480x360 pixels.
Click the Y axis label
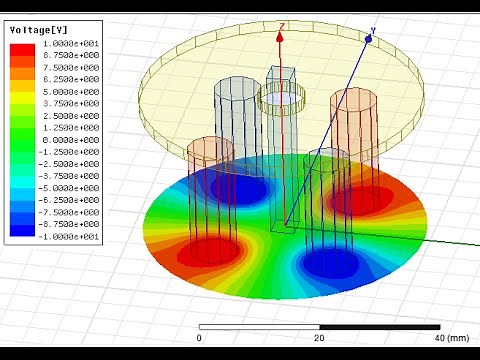373,31
